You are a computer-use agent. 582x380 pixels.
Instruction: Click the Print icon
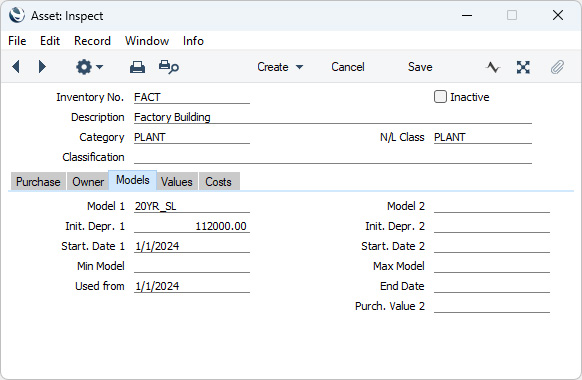(137, 67)
